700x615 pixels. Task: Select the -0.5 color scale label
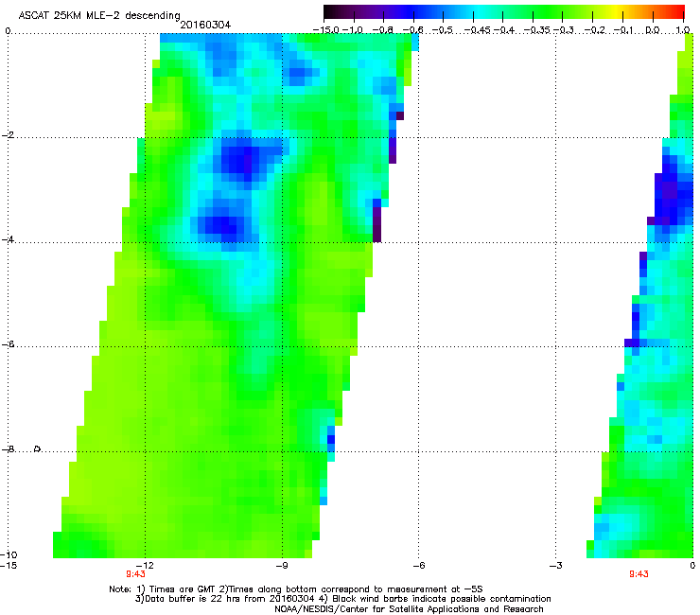(443, 30)
